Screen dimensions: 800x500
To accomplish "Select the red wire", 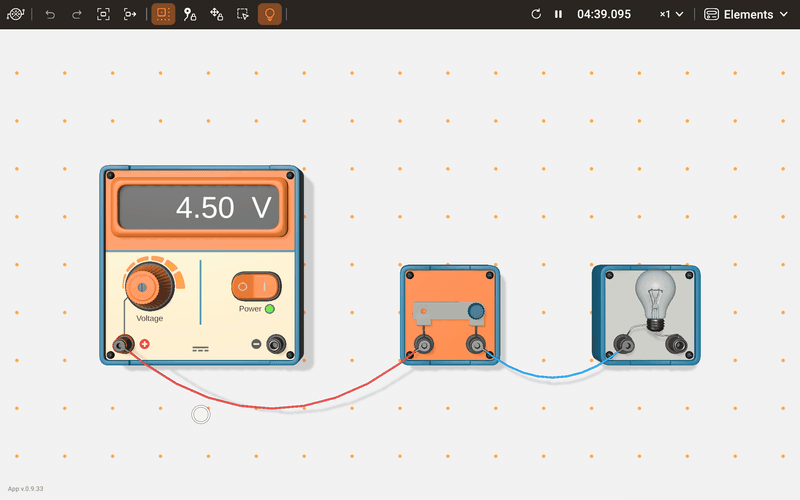I will pyautogui.click(x=270, y=408).
